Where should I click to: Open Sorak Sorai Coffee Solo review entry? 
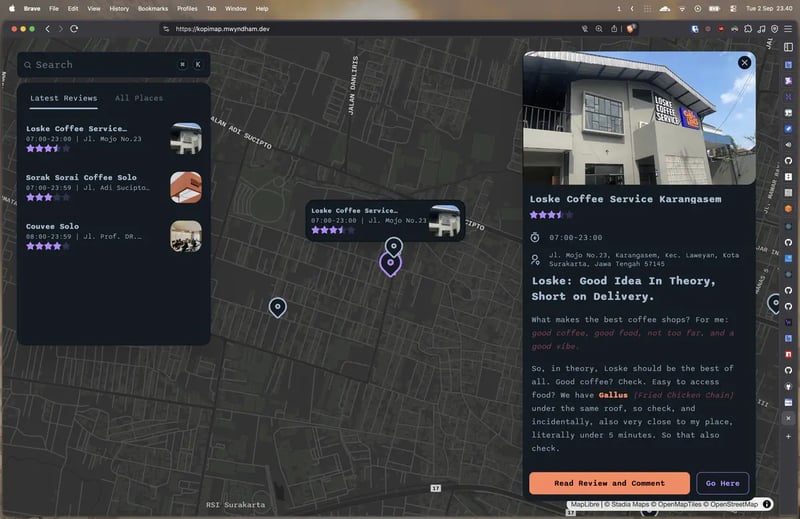pyautogui.click(x=114, y=187)
